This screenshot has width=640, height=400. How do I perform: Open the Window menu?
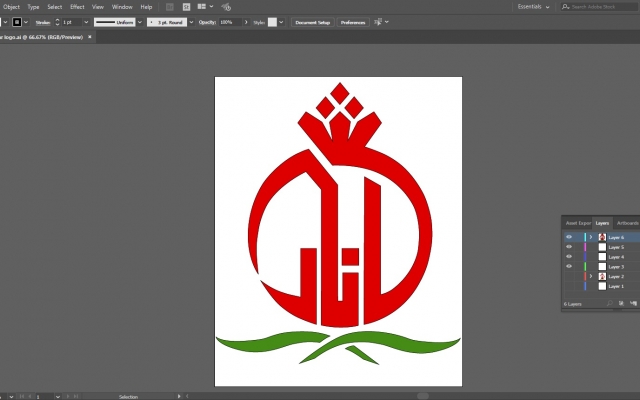pos(122,7)
